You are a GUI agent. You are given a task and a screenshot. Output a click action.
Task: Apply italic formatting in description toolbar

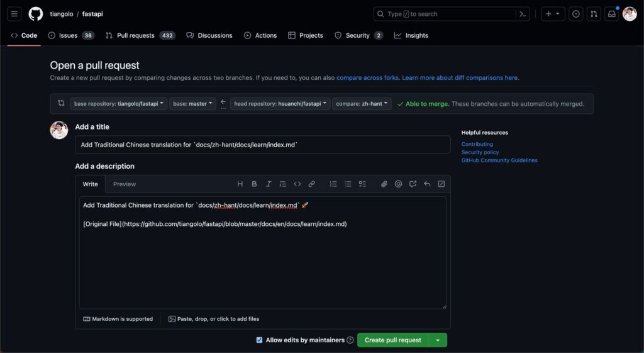pos(268,184)
